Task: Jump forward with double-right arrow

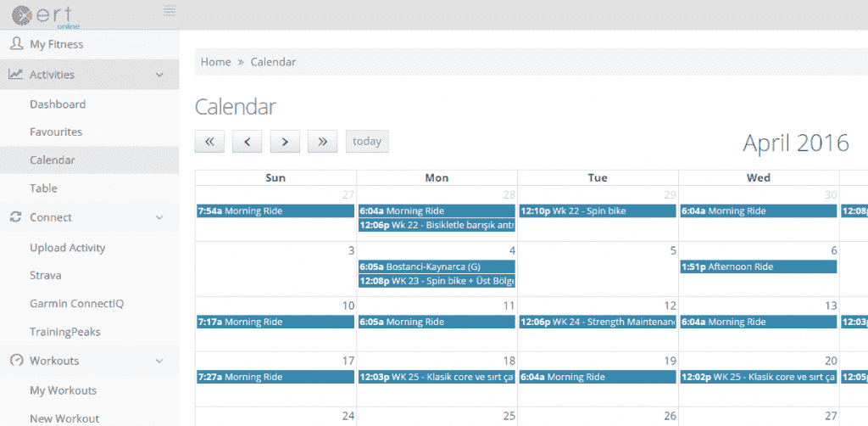Action: 322,142
